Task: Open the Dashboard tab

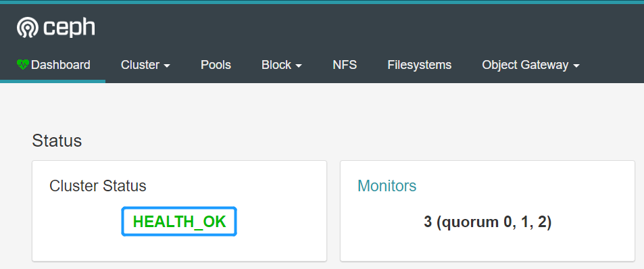Action: tap(53, 65)
